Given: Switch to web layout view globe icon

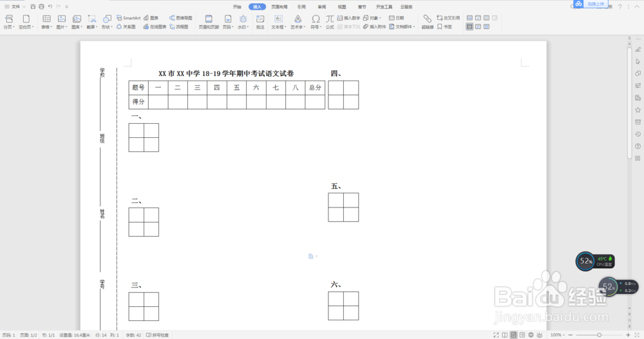Looking at the screenshot, I should click(x=531, y=335).
